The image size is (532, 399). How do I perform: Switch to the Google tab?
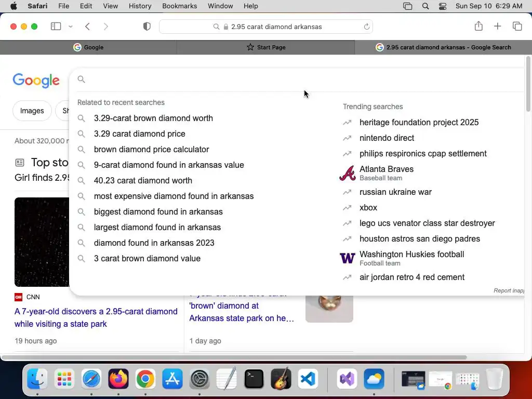point(88,47)
